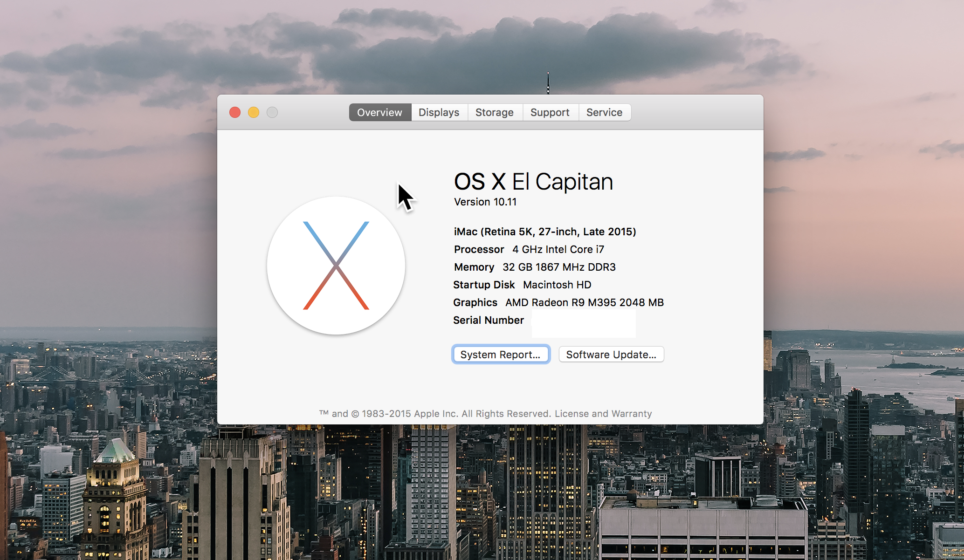Click the System Report... button
Viewport: 964px width, 560px height.
click(x=501, y=355)
